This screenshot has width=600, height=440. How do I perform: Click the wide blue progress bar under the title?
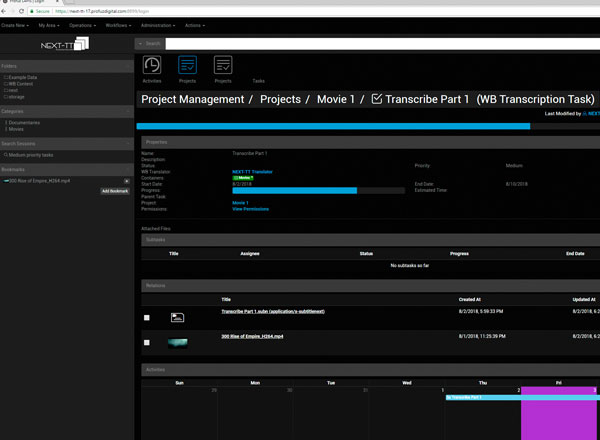point(333,126)
